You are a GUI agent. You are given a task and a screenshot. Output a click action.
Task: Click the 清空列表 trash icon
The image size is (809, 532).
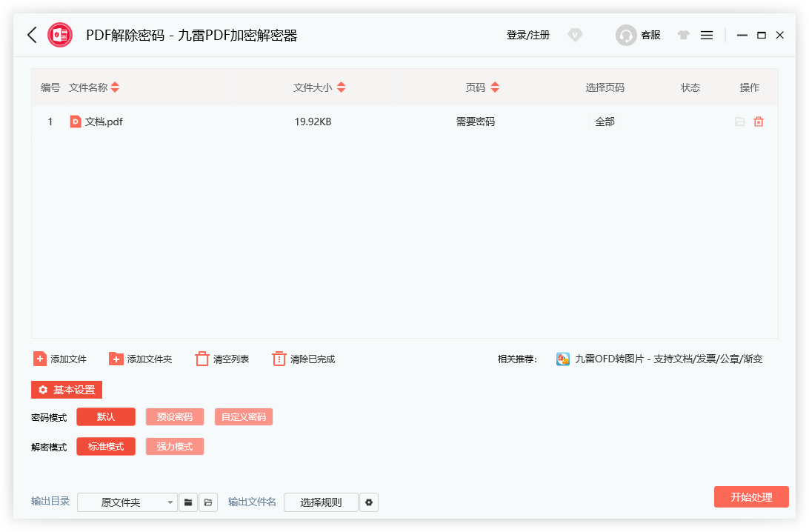(x=202, y=359)
